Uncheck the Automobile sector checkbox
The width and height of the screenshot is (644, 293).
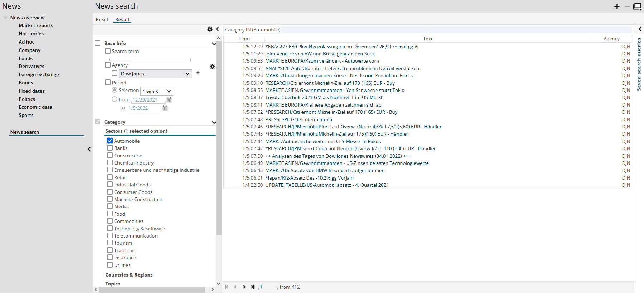110,141
